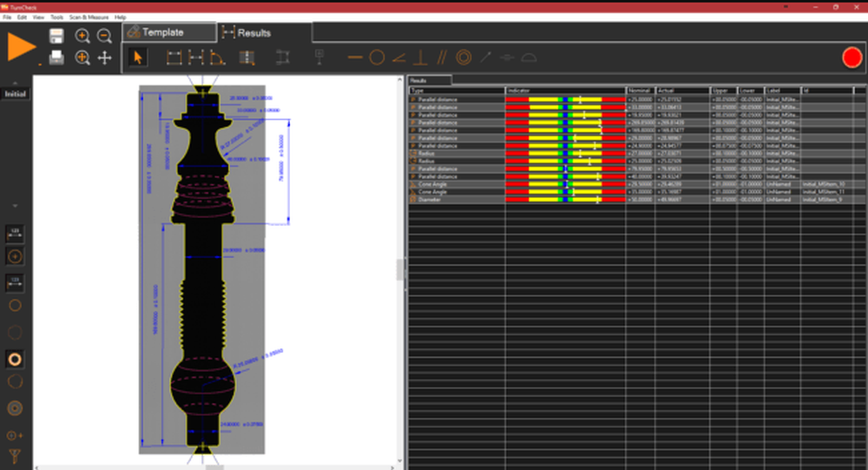
Task: Click the plain orange circle sidebar icon
Action: click(x=15, y=306)
